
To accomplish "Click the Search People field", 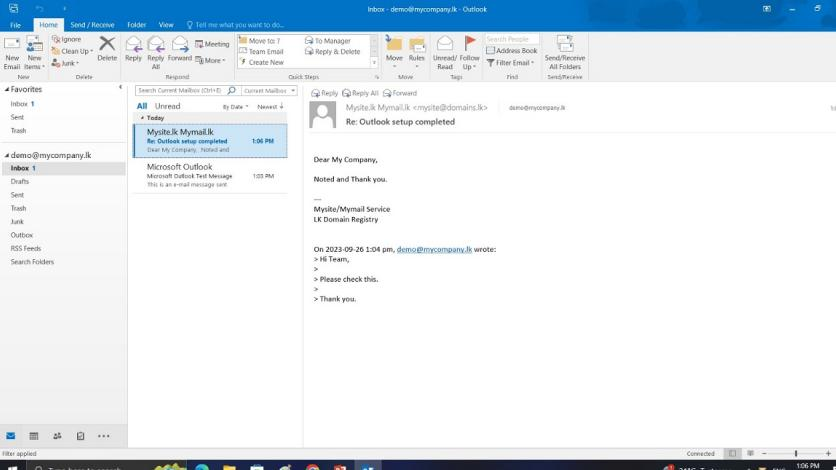I will 512,39.
